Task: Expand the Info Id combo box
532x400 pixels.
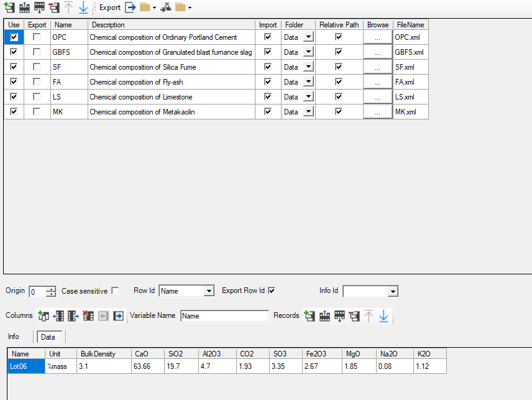Action: (x=392, y=291)
